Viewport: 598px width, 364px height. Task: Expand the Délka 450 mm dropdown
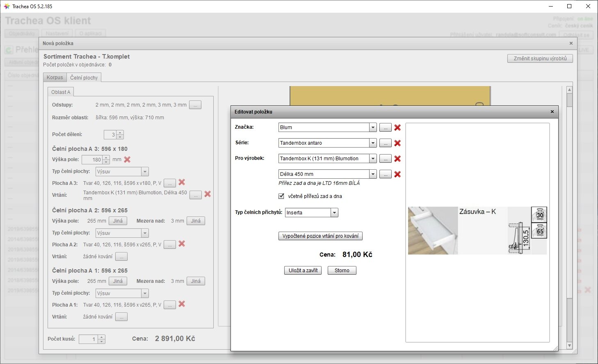pos(372,174)
